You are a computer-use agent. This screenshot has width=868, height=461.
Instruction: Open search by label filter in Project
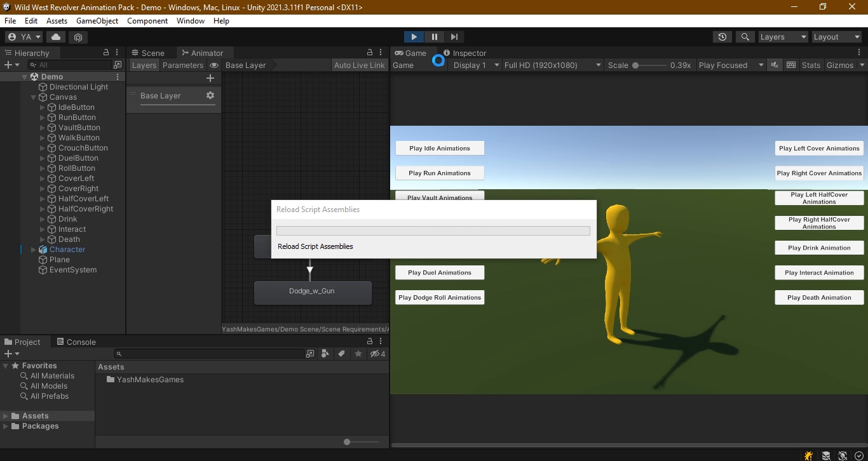click(x=341, y=354)
